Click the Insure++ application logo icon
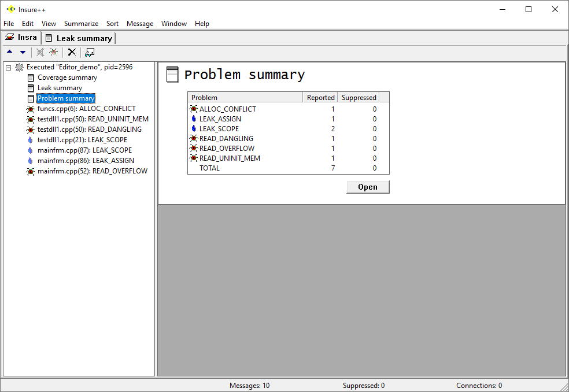The width and height of the screenshot is (569, 392). coord(11,9)
